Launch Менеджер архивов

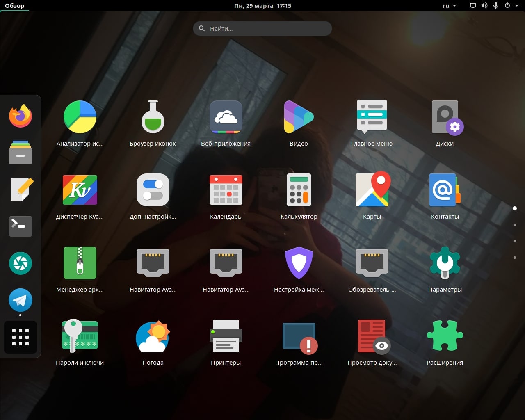pyautogui.click(x=80, y=269)
